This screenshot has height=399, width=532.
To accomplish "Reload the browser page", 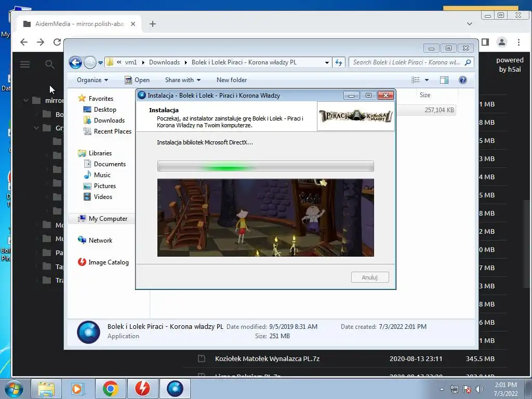I will pyautogui.click(x=57, y=42).
